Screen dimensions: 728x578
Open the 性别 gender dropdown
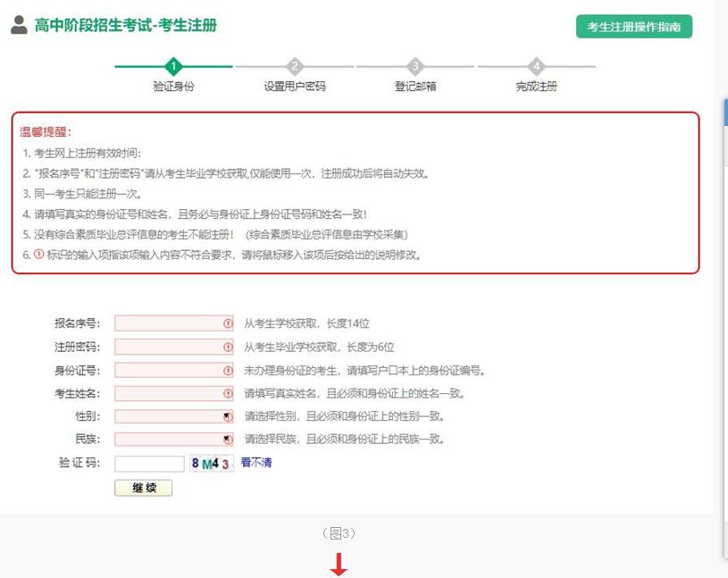[x=174, y=416]
